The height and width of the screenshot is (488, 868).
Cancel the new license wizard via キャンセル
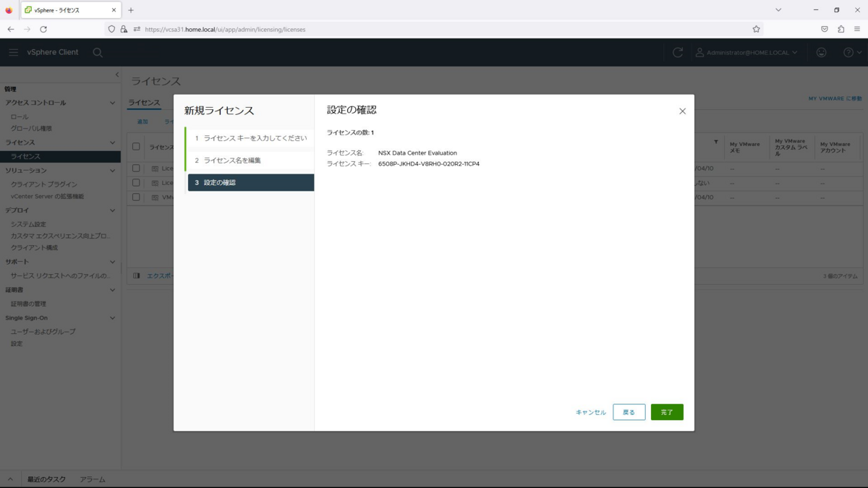[590, 412]
